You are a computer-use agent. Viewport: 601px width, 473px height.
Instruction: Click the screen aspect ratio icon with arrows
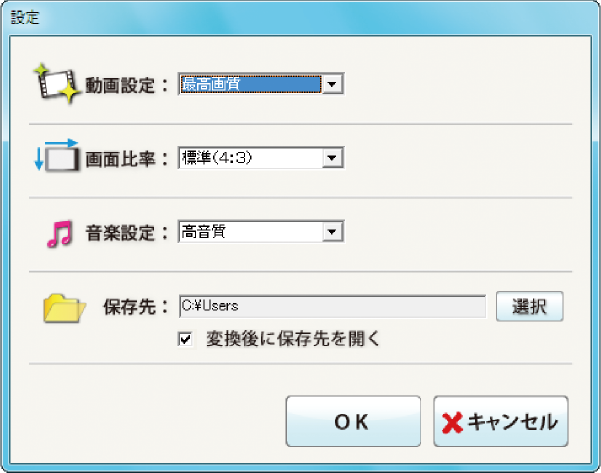[57, 155]
